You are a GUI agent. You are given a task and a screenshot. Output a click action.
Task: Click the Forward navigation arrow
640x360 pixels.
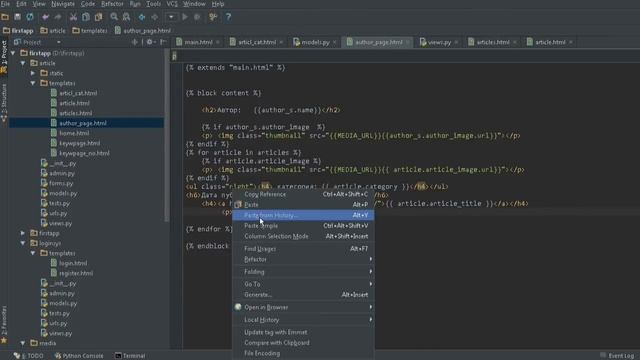[155, 17]
